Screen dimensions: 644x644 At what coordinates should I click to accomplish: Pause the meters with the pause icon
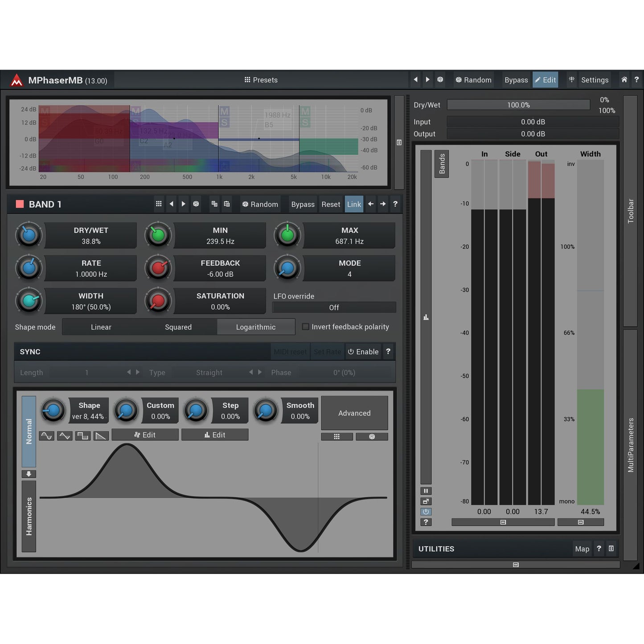(426, 491)
